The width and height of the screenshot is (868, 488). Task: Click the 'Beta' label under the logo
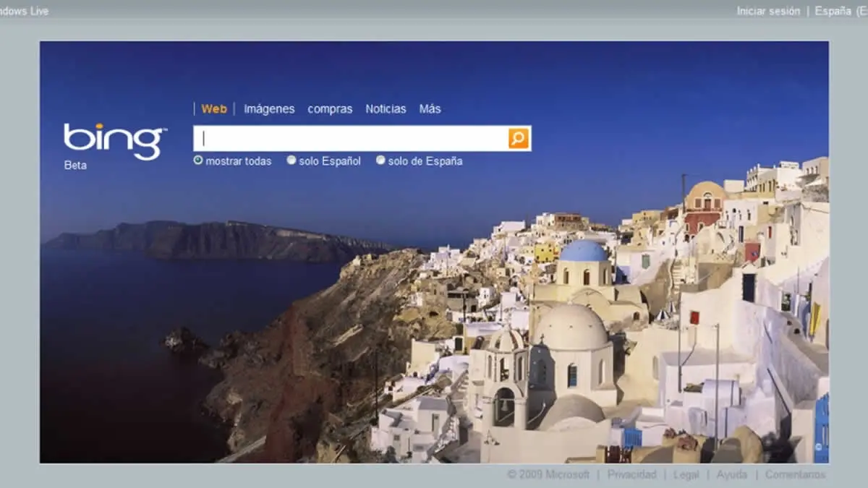click(75, 166)
